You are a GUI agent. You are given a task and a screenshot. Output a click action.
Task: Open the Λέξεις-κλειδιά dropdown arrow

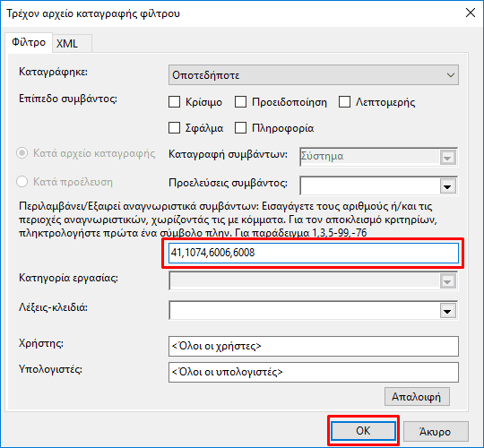[447, 311]
